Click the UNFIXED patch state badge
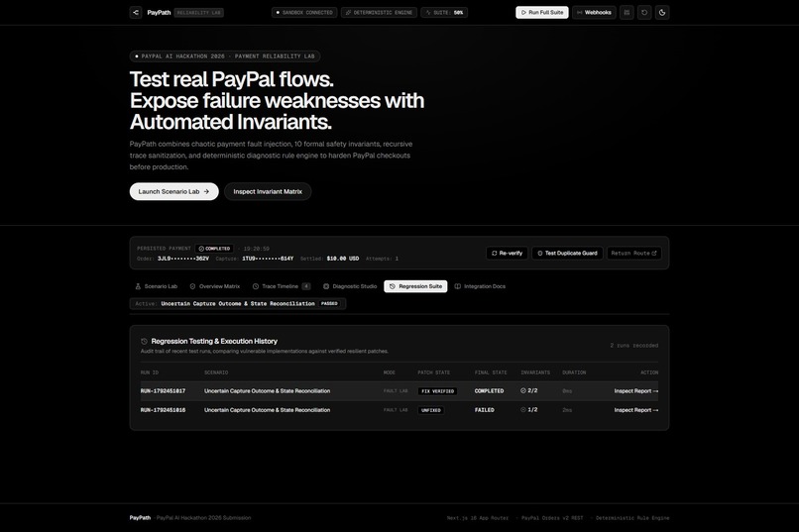Image resolution: width=799 pixels, height=532 pixels. (430, 410)
